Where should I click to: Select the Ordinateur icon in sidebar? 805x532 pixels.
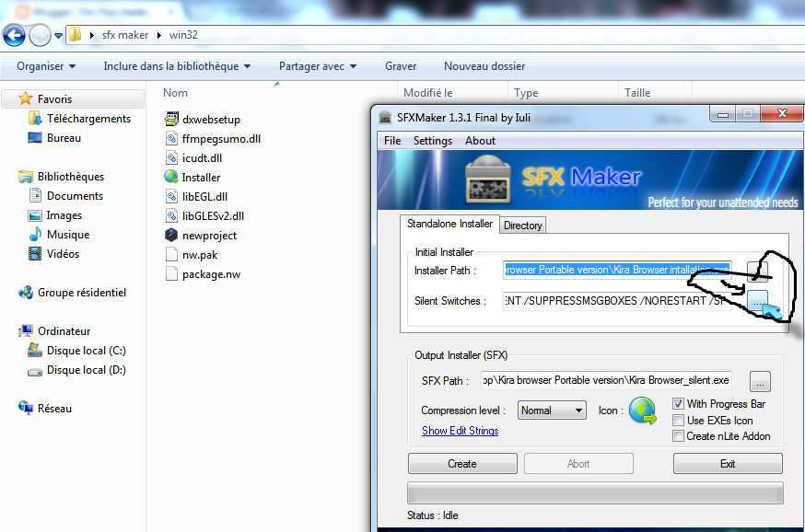coord(25,331)
